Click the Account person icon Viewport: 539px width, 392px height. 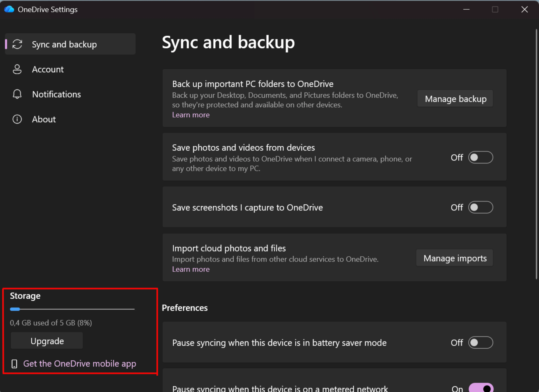pyautogui.click(x=17, y=69)
